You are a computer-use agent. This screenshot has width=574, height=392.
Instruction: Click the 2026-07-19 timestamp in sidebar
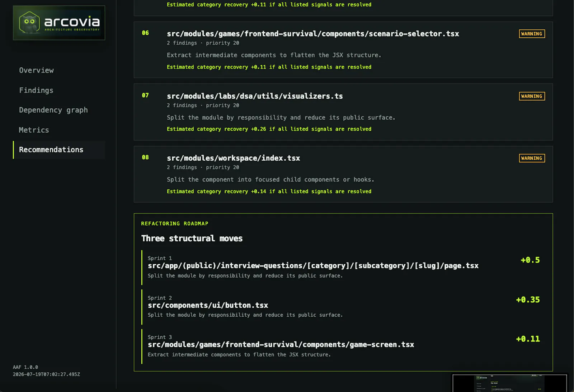[47, 374]
